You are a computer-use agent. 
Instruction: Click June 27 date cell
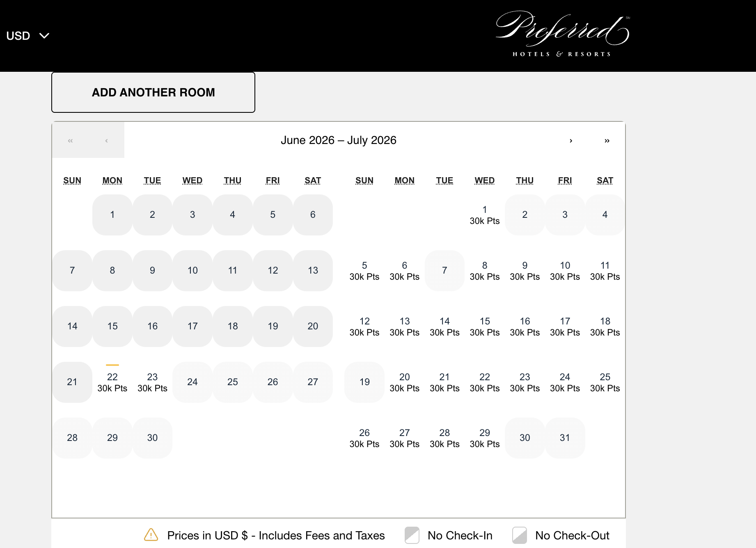313,382
